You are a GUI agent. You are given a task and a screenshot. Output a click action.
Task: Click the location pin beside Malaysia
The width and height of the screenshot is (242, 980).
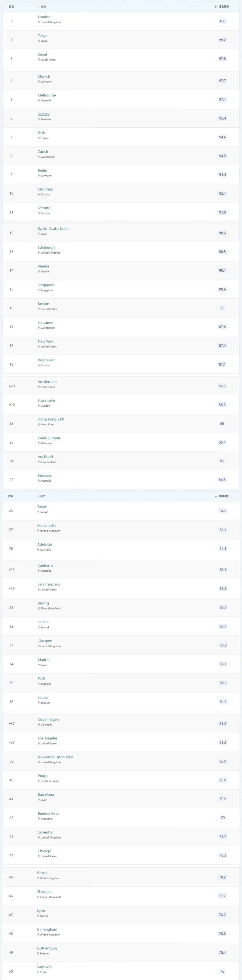coord(39,443)
